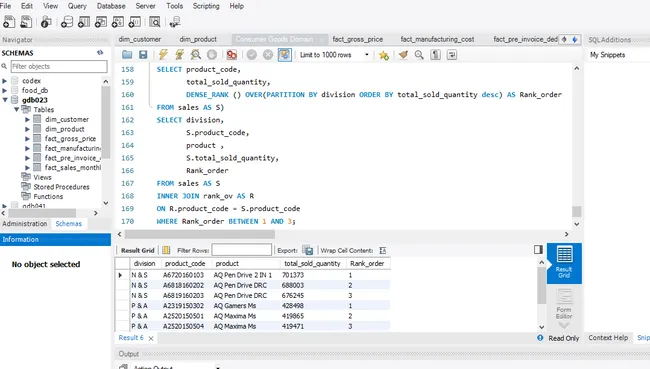This screenshot has width=650, height=369.
Task: Open SQL script file from main toolbar
Action: point(26,22)
